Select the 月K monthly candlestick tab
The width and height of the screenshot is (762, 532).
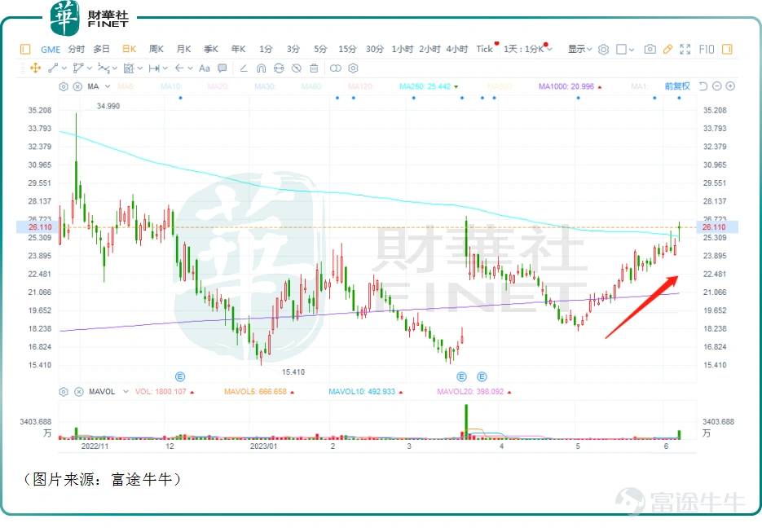point(183,49)
